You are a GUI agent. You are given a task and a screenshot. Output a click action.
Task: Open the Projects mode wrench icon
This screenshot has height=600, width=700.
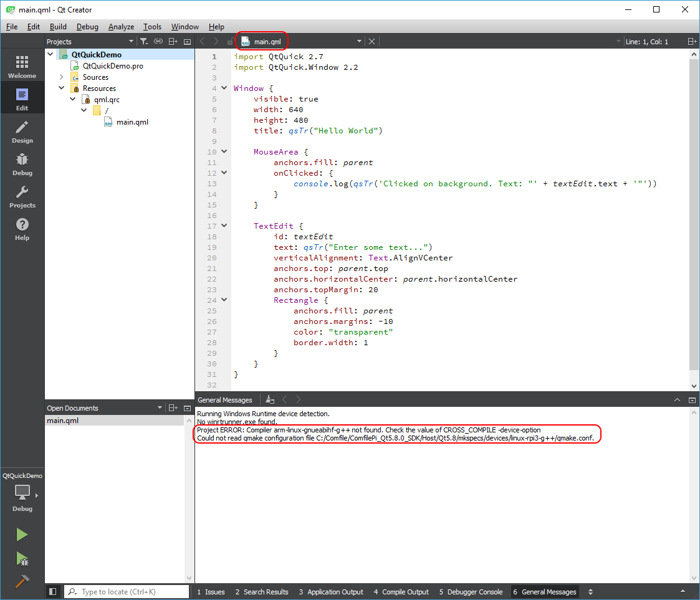pos(22,196)
